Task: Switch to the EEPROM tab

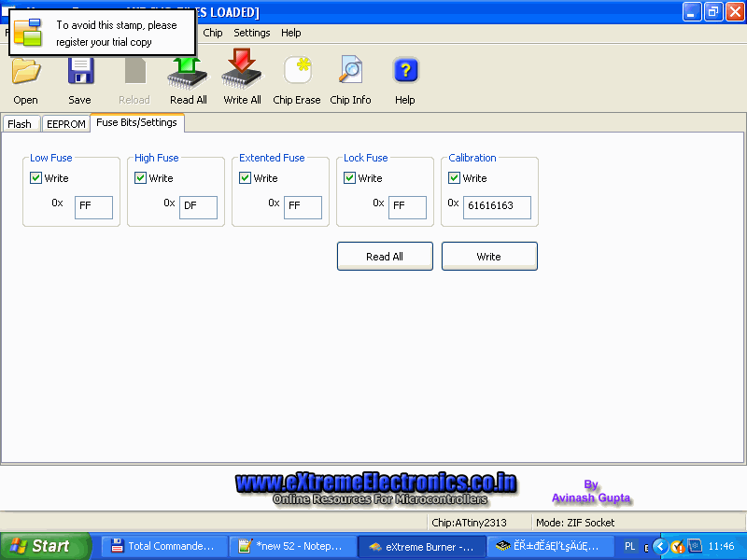Action: [x=65, y=124]
